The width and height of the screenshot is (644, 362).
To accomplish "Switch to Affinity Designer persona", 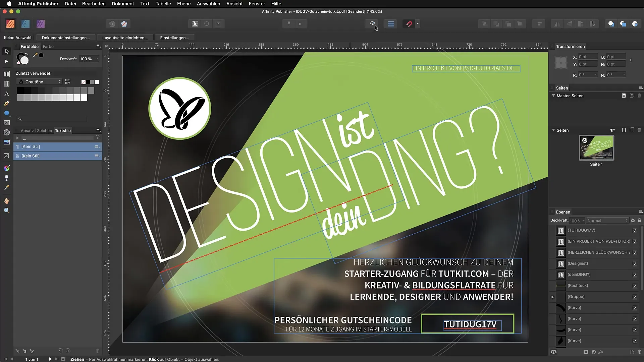I will [25, 24].
